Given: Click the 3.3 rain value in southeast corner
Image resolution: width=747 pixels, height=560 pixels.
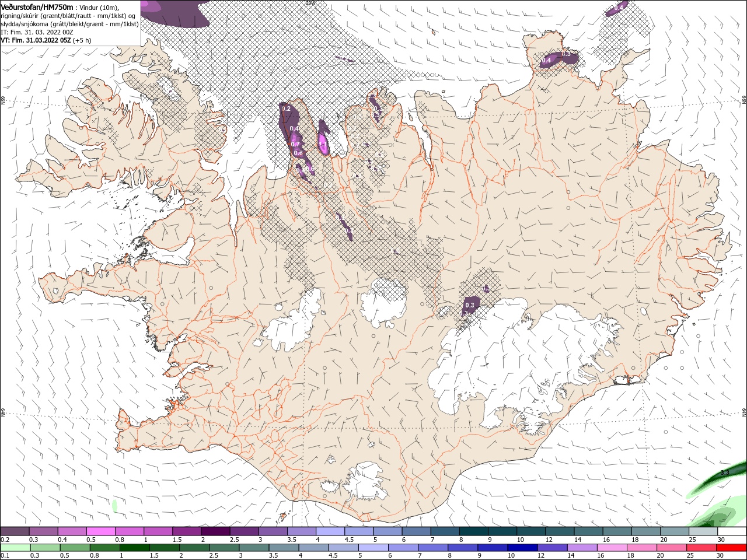Looking at the screenshot, I should click(x=725, y=473).
